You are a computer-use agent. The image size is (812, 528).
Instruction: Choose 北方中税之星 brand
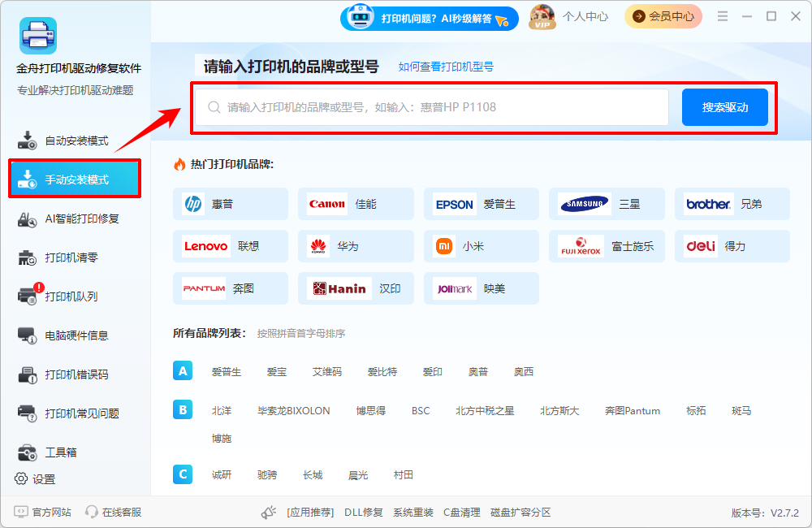[485, 410]
